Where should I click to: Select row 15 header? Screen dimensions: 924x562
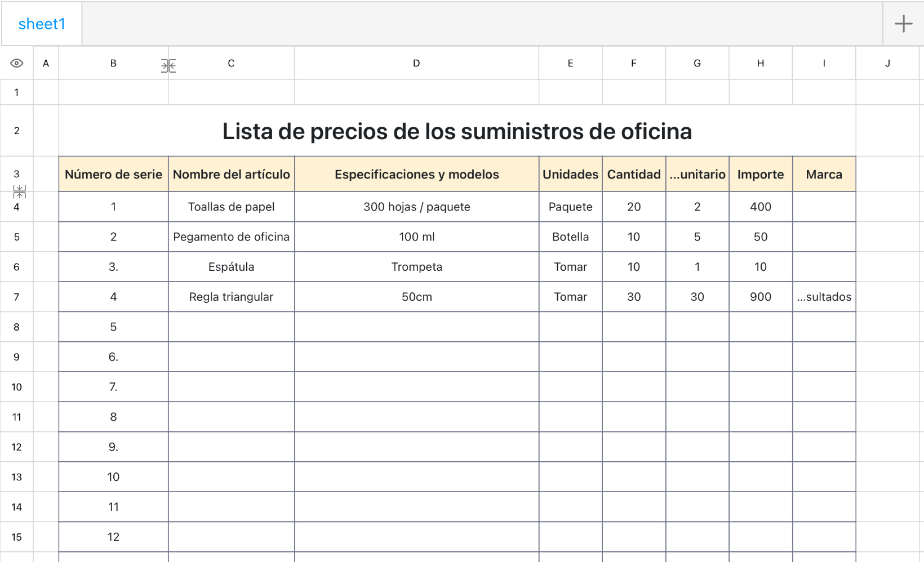pyautogui.click(x=17, y=537)
